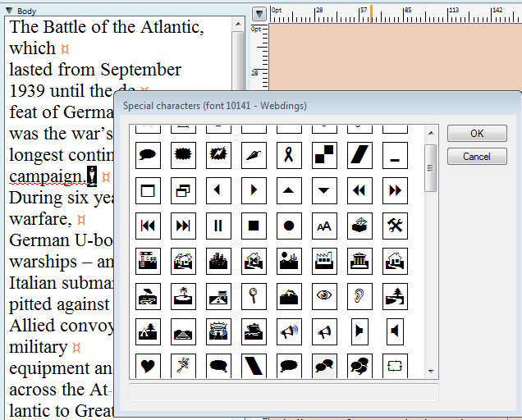
Task: Open the ruler units dropdown arrow
Action: 259,14
